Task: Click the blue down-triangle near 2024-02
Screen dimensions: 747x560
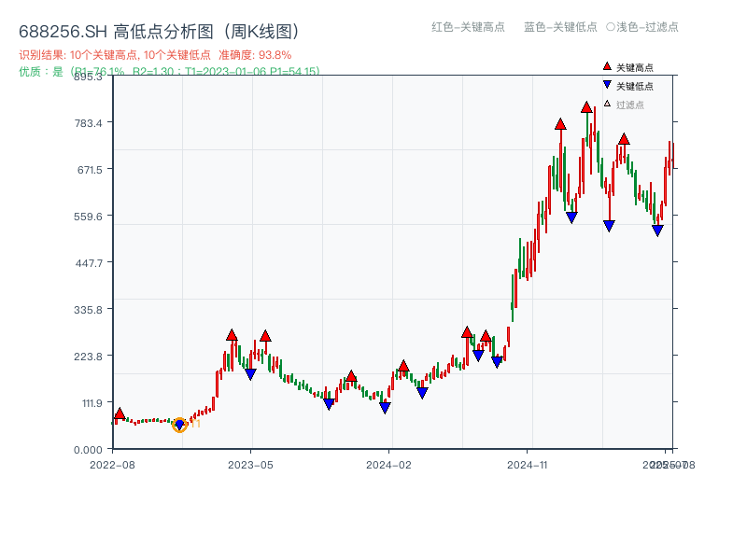Action: click(x=384, y=407)
